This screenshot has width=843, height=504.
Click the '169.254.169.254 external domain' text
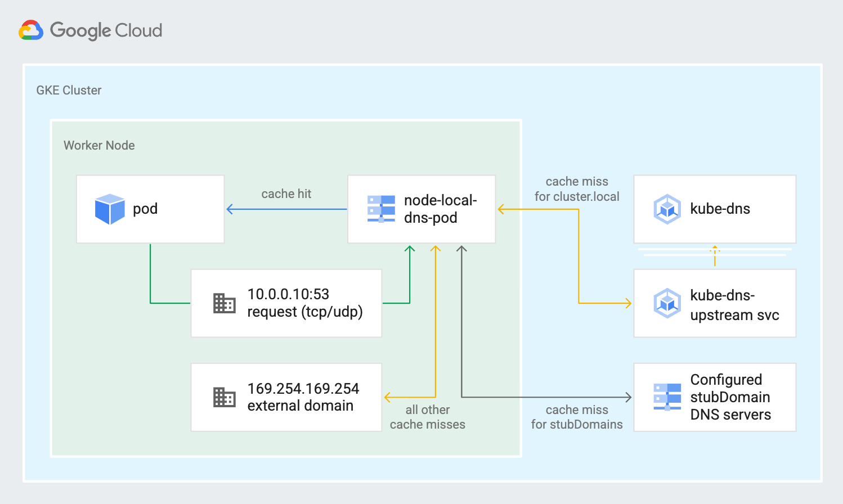(303, 397)
